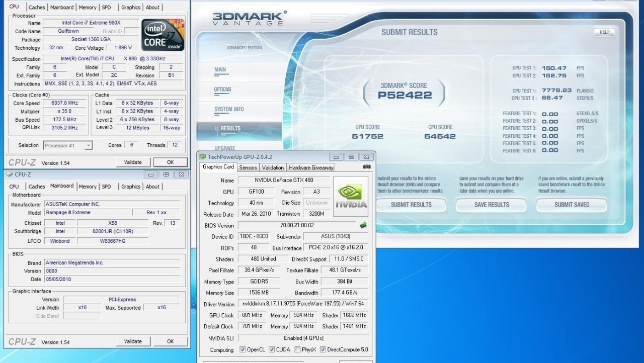Click the NVIDIA SLI field 'Enabled (4 GPUs)'
Viewport: 644px width, 363px height.
[302, 338]
